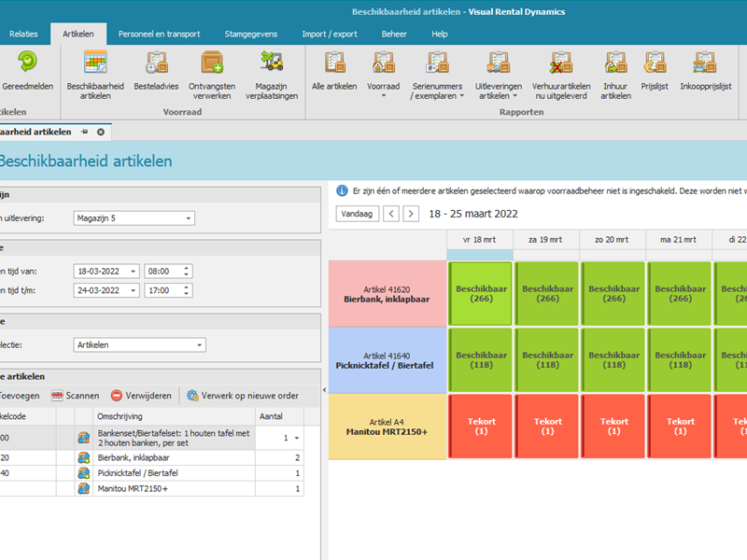
Task: Select red Tekort cell for vr 18 mrt
Action: pyautogui.click(x=481, y=427)
